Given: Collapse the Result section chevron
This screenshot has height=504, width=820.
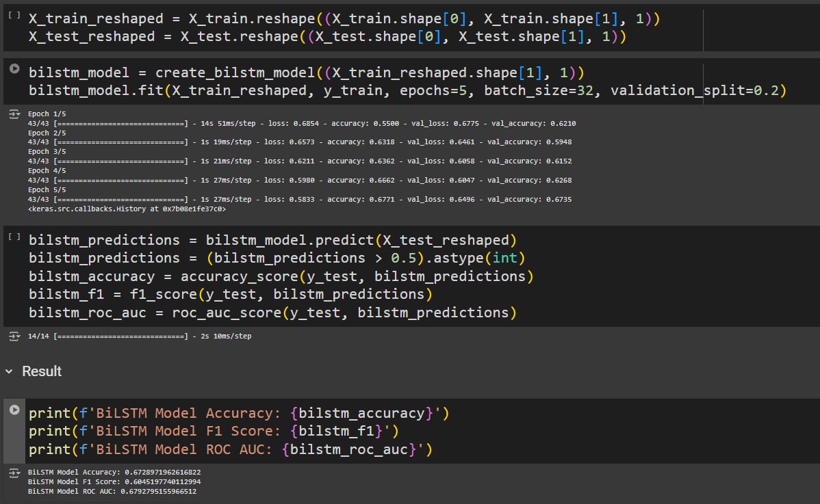Looking at the screenshot, I should coord(9,371).
